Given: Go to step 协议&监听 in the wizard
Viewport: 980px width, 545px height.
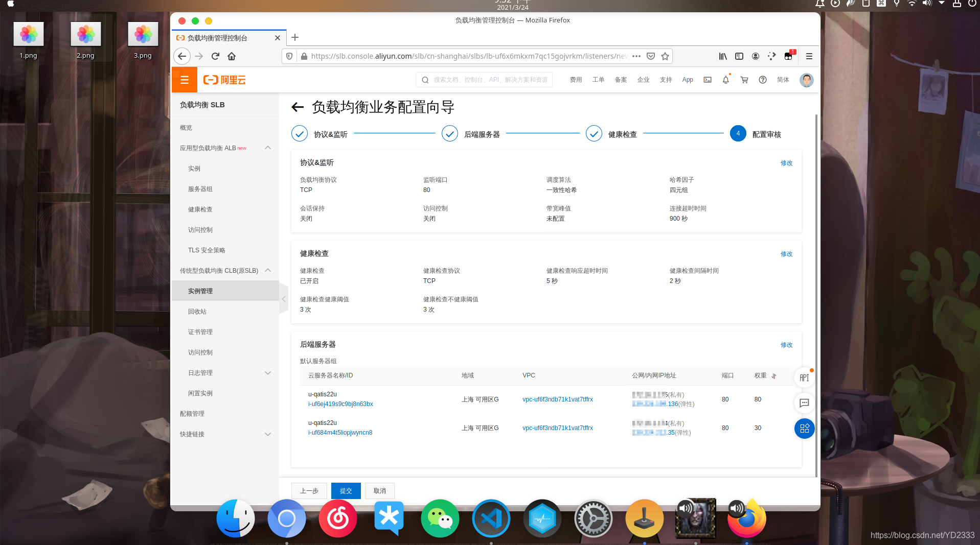Looking at the screenshot, I should 320,134.
